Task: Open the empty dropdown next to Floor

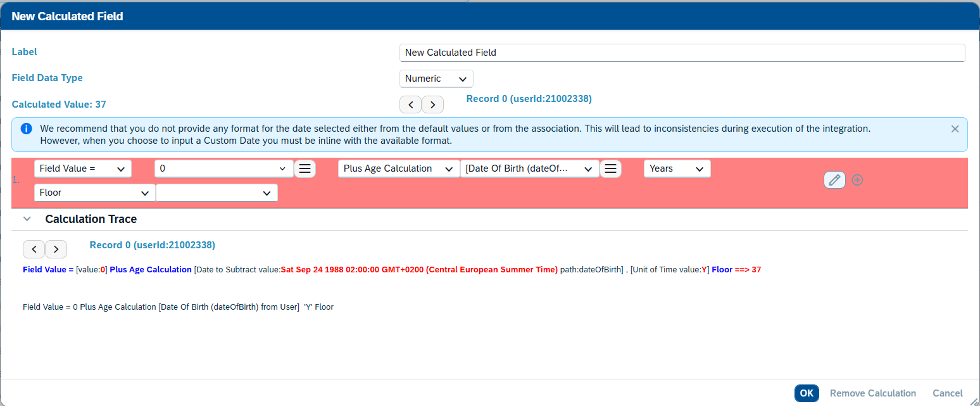Action: pos(217,193)
